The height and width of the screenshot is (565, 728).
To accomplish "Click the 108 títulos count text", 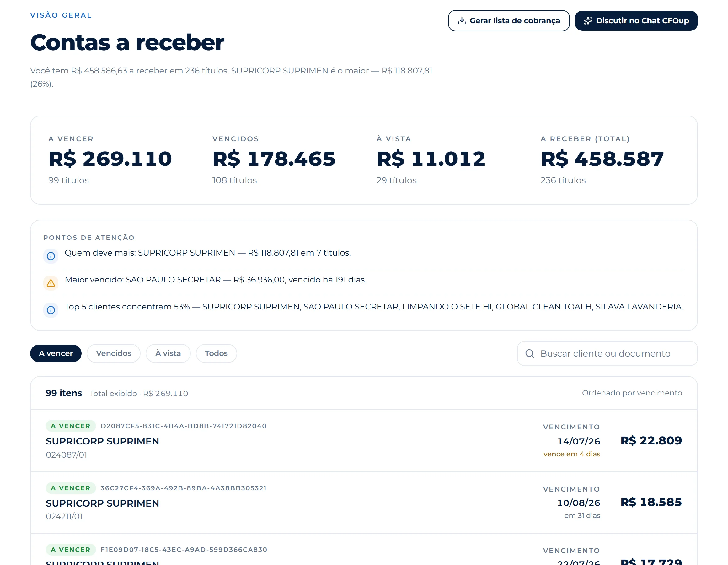I will tap(234, 180).
